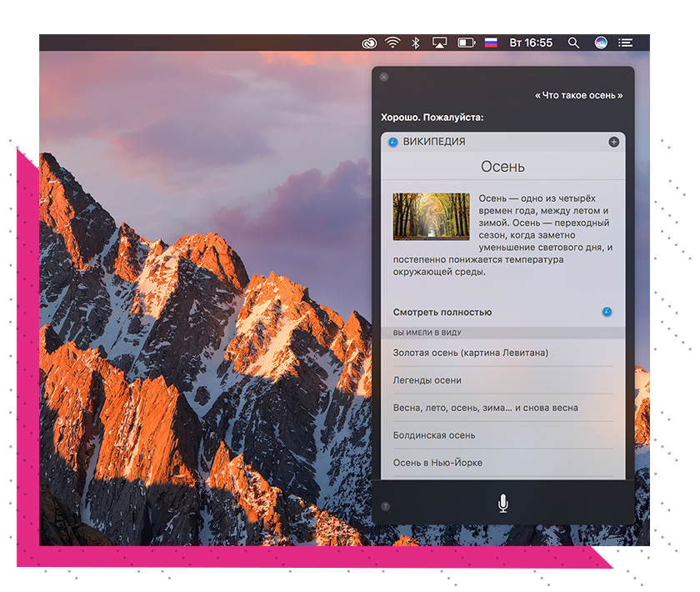Pin Wikipedia result with plus button

pos(614,142)
